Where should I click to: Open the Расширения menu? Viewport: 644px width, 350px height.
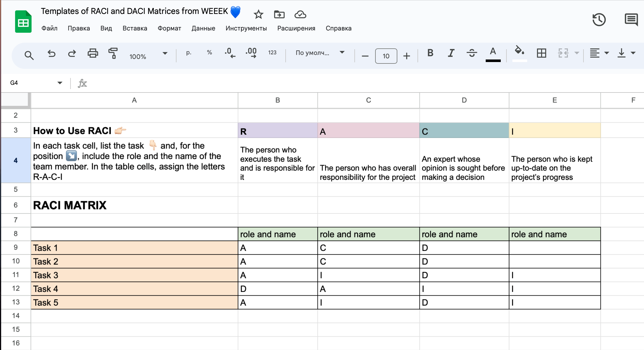[296, 28]
